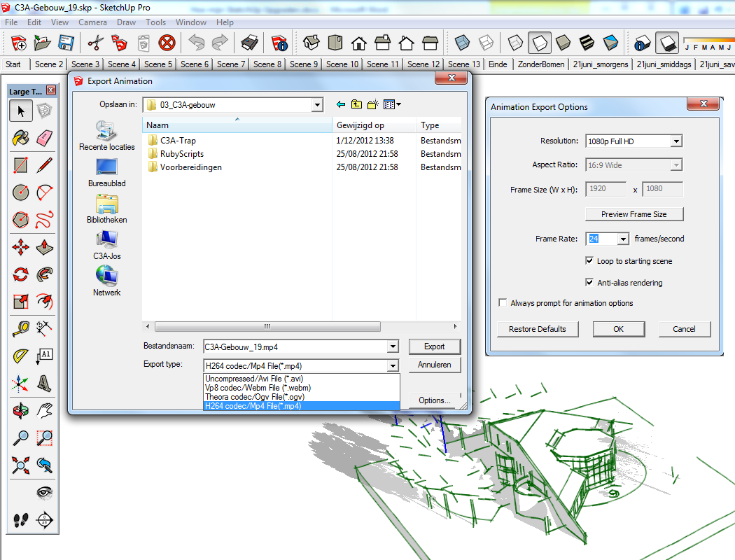Collapse the Export type dropdown arrow
735x560 pixels.
click(393, 366)
